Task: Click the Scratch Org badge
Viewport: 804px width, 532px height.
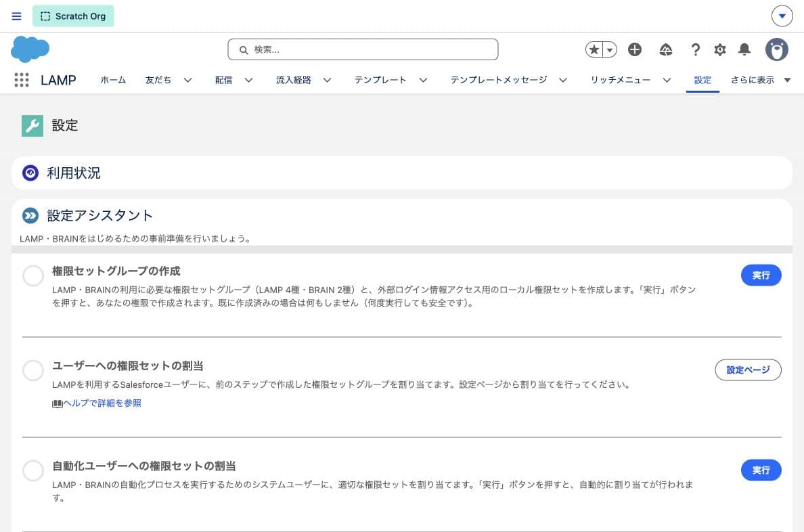Action: click(73, 16)
